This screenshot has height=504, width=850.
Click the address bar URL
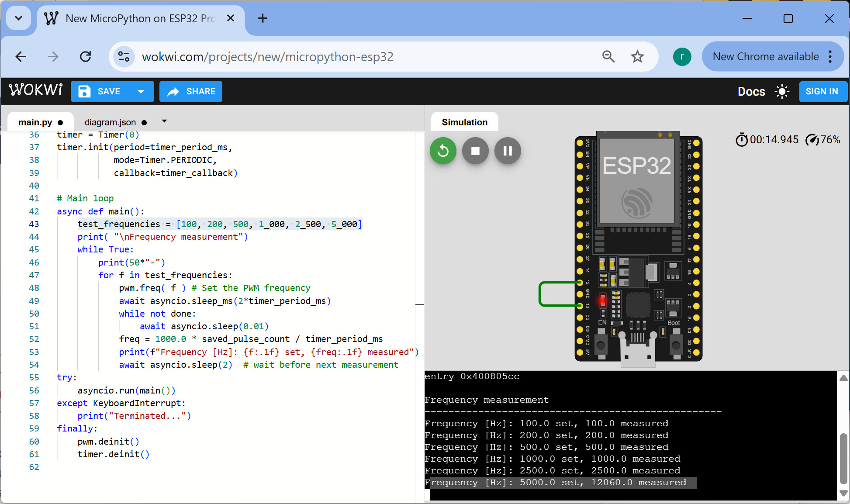coord(268,57)
